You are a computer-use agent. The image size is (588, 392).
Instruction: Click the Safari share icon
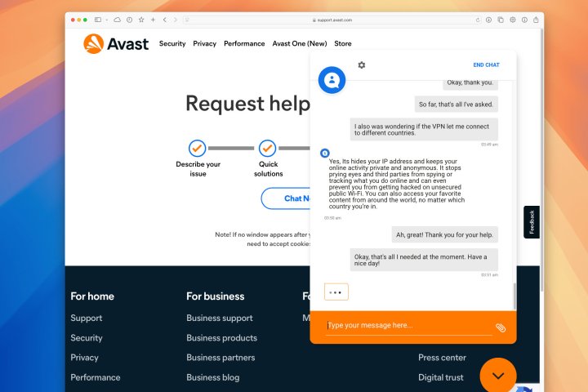click(536, 19)
